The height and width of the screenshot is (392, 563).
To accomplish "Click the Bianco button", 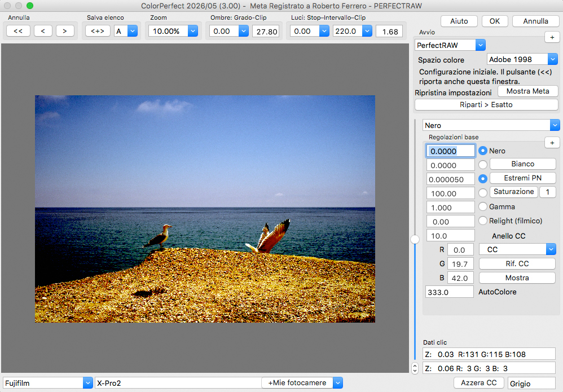I will coord(522,164).
